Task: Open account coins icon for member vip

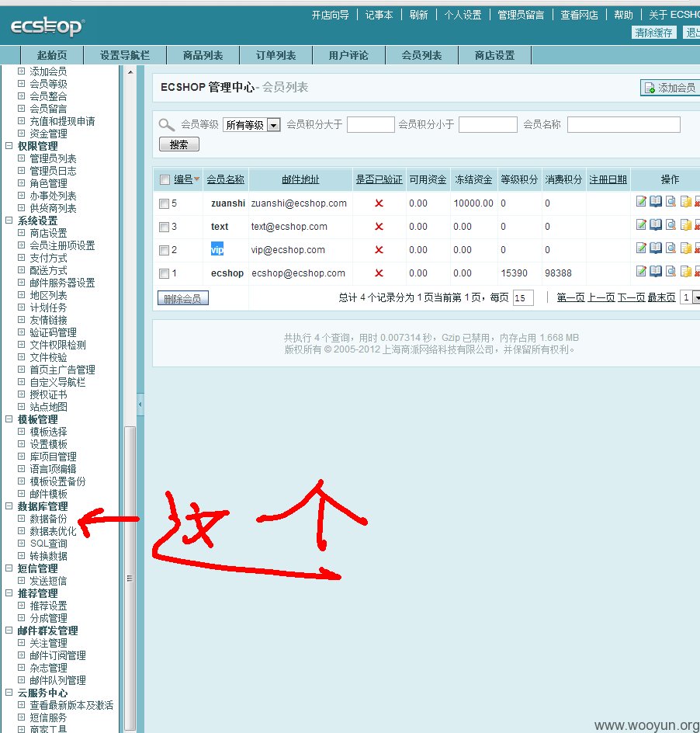Action: tap(685, 248)
